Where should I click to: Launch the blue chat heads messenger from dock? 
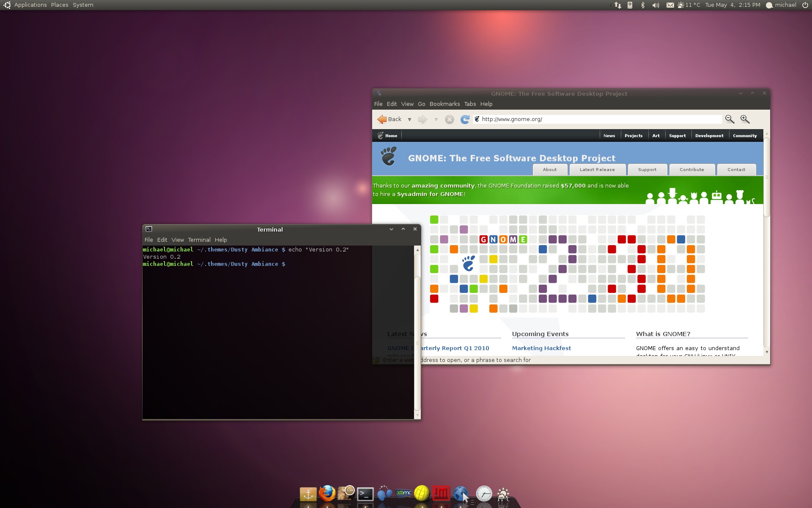pos(384,493)
